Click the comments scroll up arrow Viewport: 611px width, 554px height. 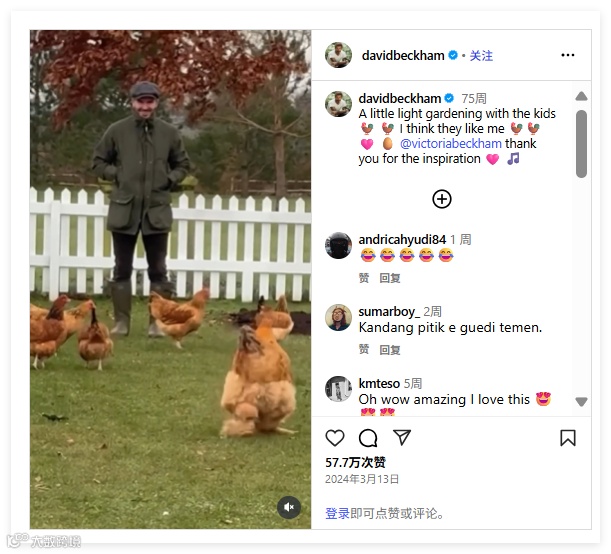click(581, 96)
